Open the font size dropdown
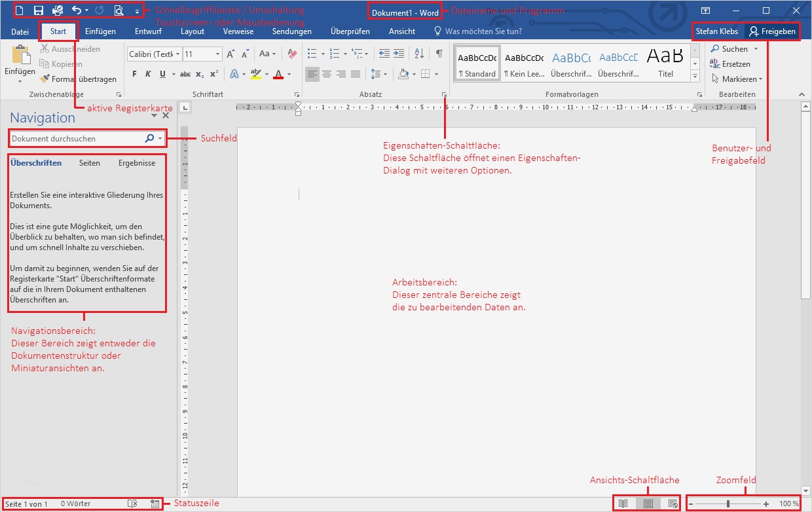 click(x=217, y=54)
